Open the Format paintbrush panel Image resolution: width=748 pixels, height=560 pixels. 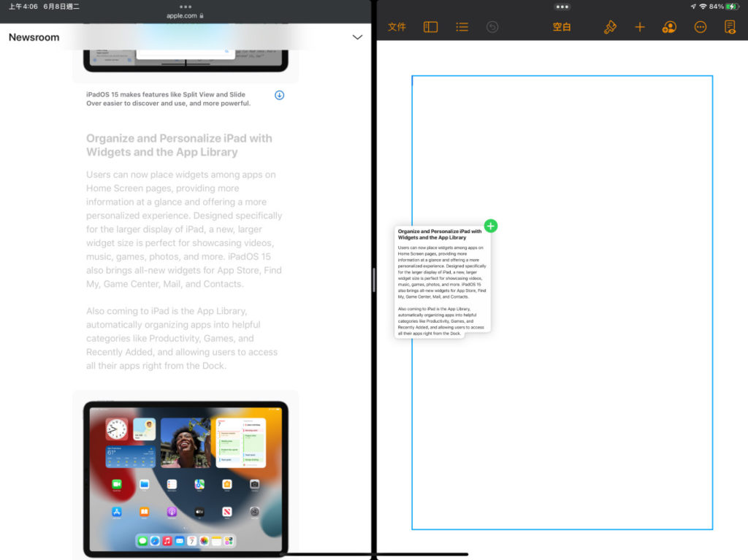610,27
